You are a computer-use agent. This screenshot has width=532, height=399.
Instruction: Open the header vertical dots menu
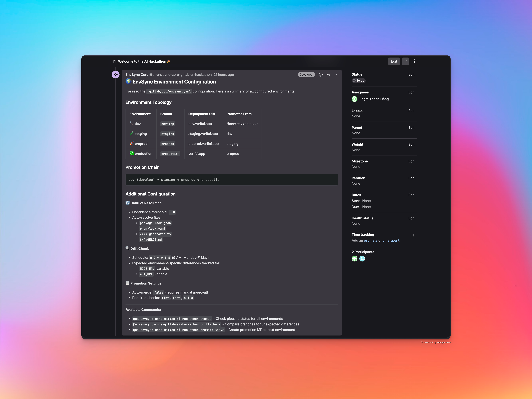415,61
